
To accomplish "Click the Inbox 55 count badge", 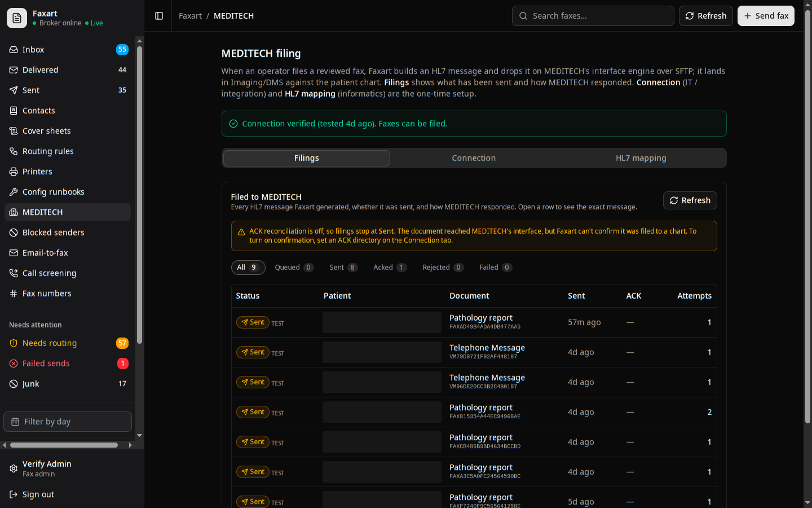I will click(x=122, y=50).
